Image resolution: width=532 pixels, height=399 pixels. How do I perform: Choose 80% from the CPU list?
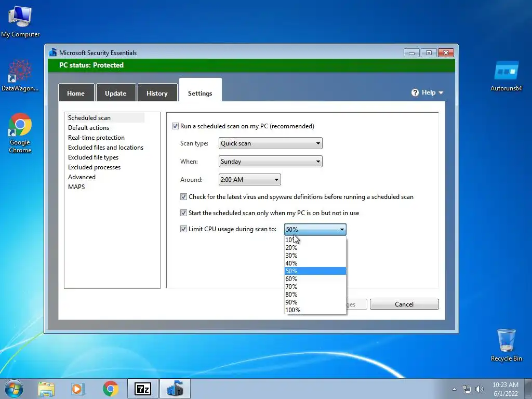315,295
